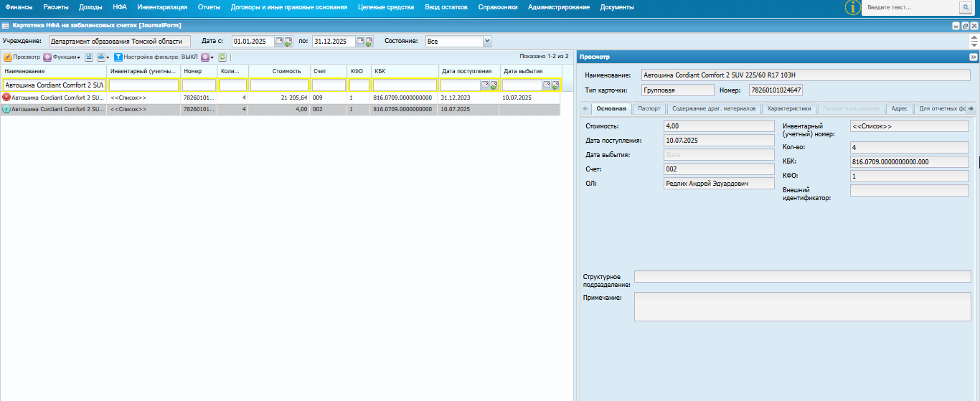980x401 pixels.
Task: Click the Наименование filter input
Action: point(54,85)
